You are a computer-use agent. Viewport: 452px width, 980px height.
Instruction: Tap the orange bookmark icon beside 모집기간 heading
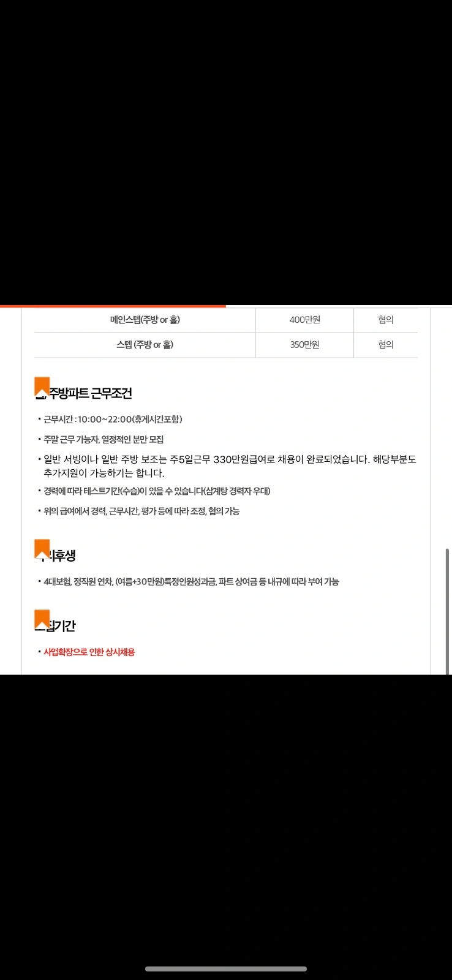click(x=42, y=619)
